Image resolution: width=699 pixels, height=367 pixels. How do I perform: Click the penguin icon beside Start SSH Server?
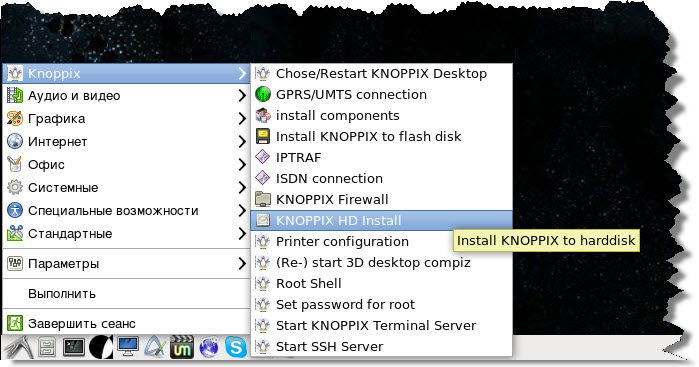coord(263,346)
